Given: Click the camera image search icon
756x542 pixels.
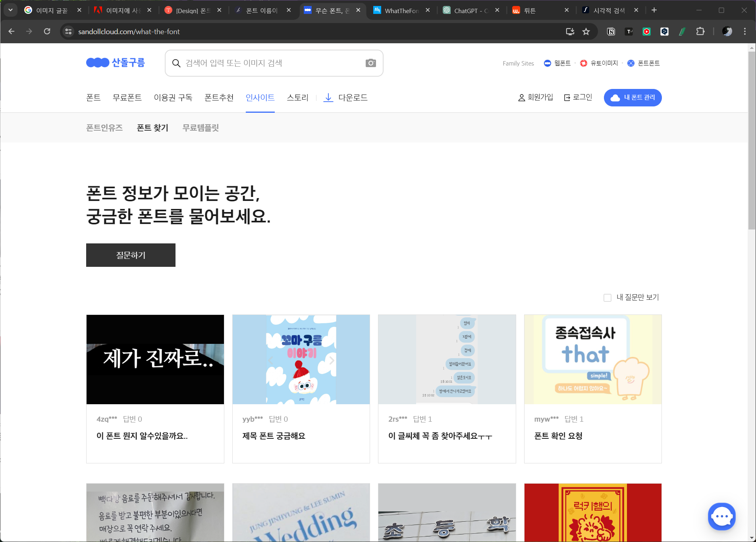Looking at the screenshot, I should (370, 63).
